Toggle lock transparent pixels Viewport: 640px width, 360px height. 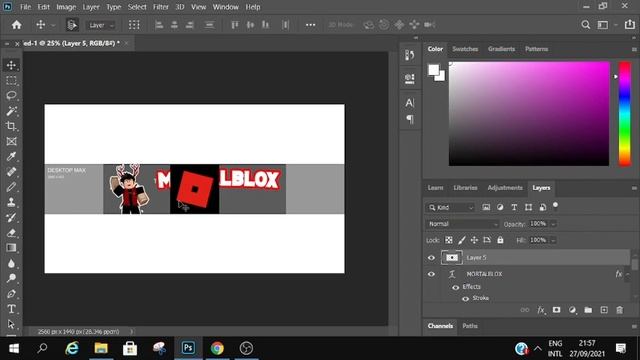[449, 240]
